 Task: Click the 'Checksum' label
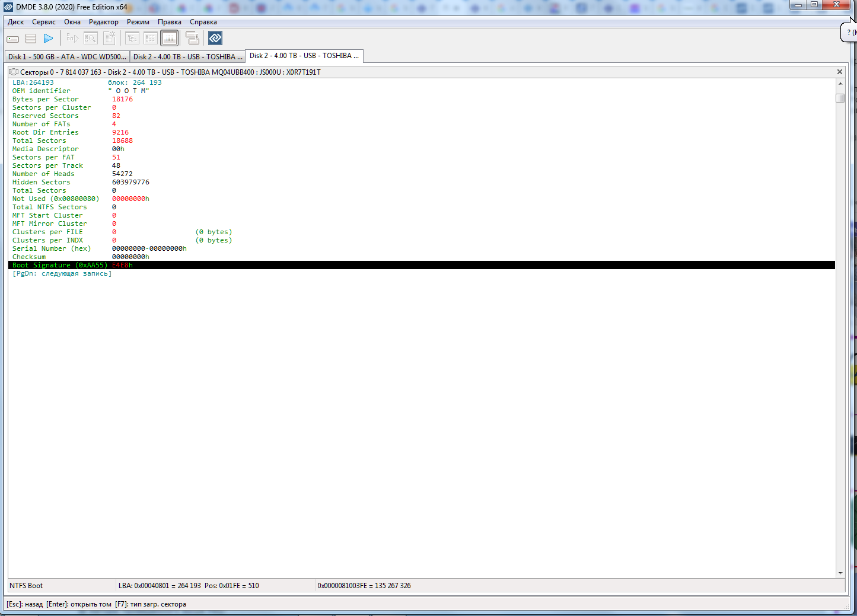[29, 257]
